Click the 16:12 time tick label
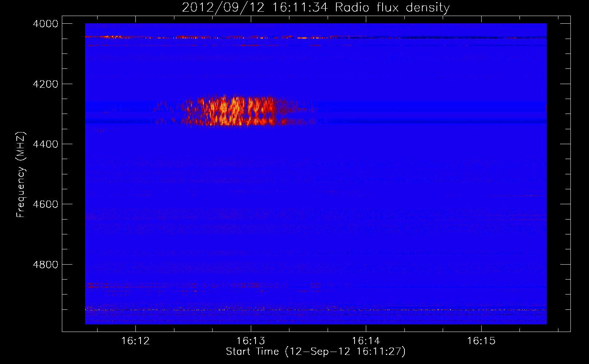589x364 pixels. tap(135, 341)
